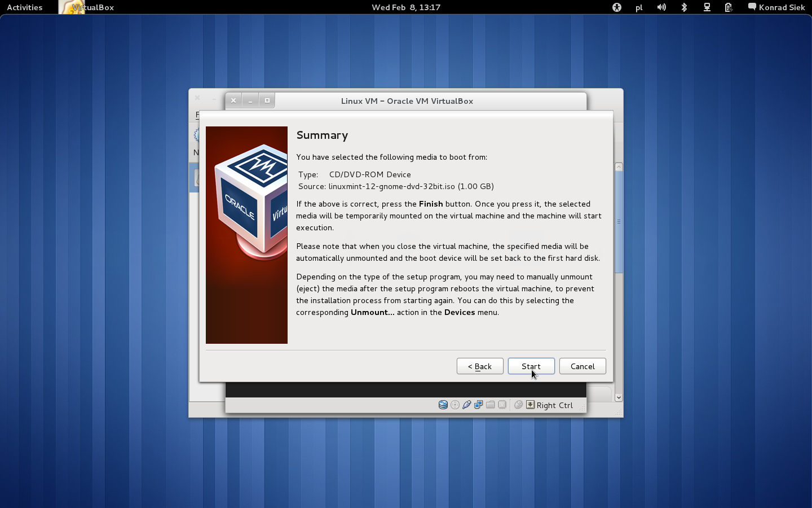
Task: Click the CD/DVD-ROM Device type text
Action: pyautogui.click(x=370, y=174)
